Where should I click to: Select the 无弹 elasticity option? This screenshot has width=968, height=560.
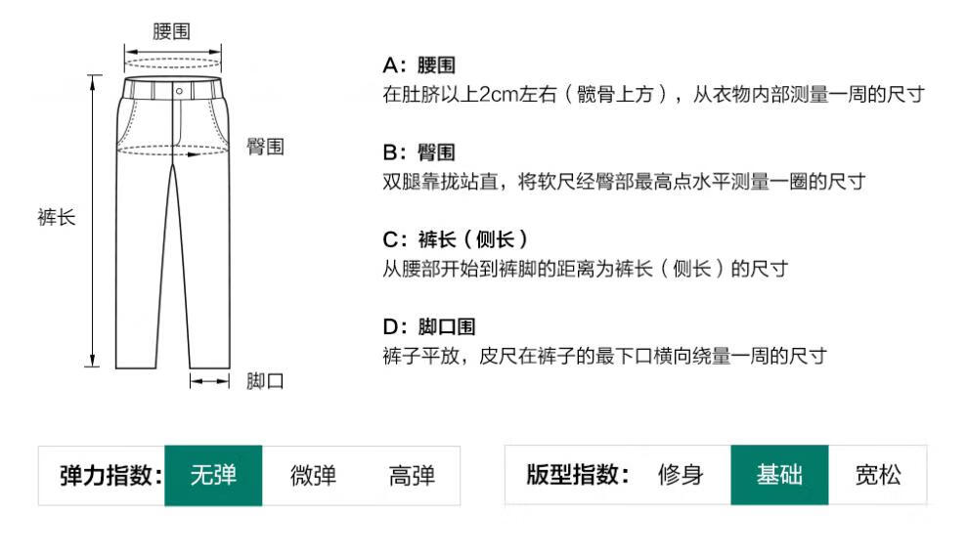[x=213, y=476]
